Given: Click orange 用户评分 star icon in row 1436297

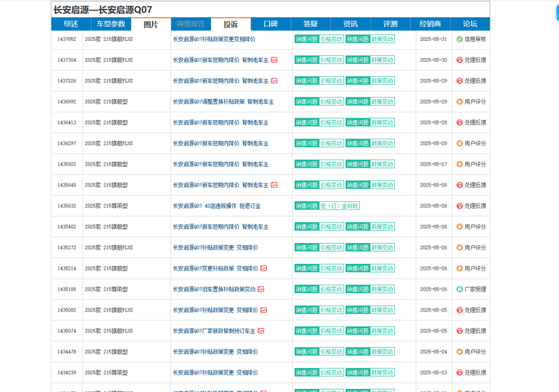Looking at the screenshot, I should click(460, 143).
